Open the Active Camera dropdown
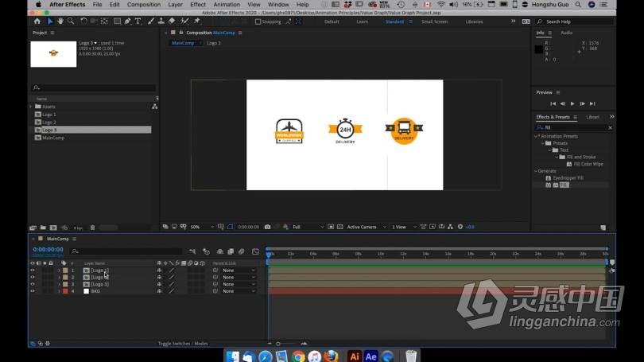 pyautogui.click(x=367, y=227)
